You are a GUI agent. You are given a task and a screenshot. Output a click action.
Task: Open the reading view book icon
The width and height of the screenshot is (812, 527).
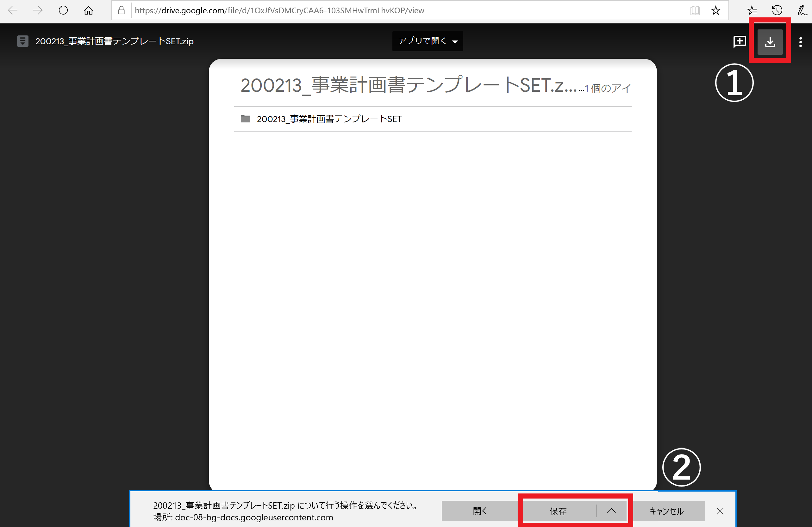pos(695,10)
